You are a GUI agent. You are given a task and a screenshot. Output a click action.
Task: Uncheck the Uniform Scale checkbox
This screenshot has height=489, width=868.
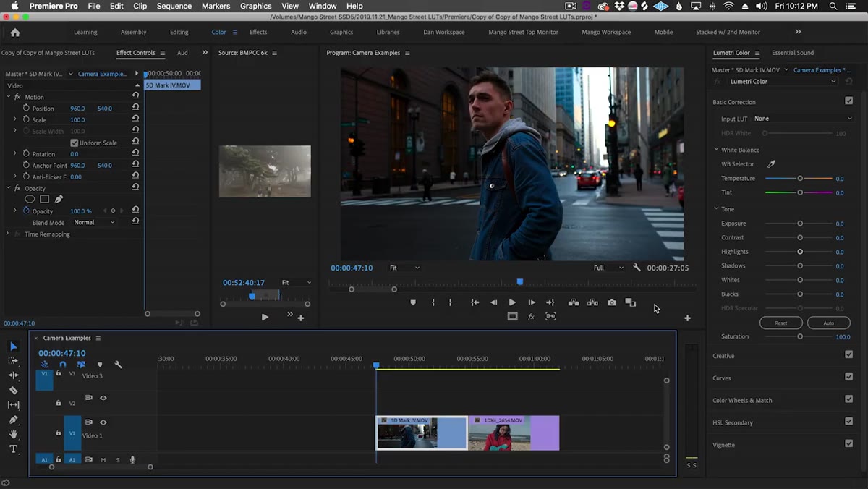click(74, 143)
